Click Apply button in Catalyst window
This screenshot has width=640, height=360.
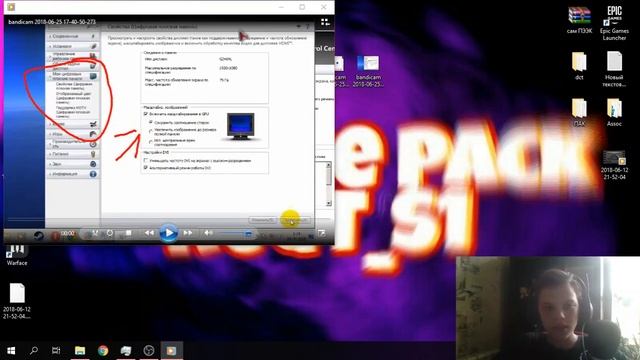(296, 220)
